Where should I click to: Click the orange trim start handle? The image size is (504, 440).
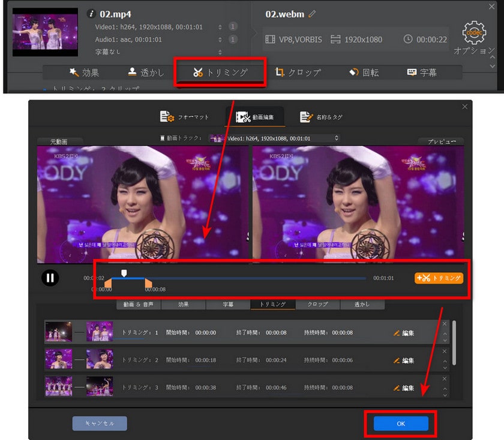tap(108, 284)
